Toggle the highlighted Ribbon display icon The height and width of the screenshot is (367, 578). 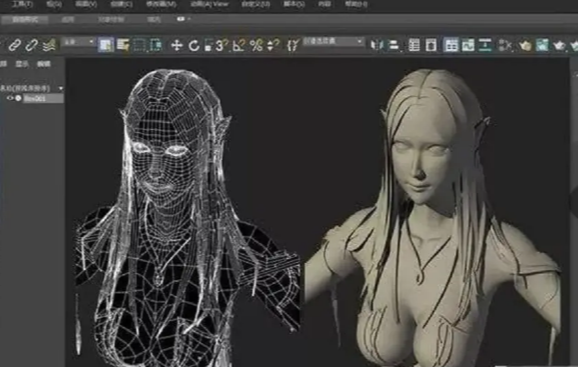tap(451, 45)
